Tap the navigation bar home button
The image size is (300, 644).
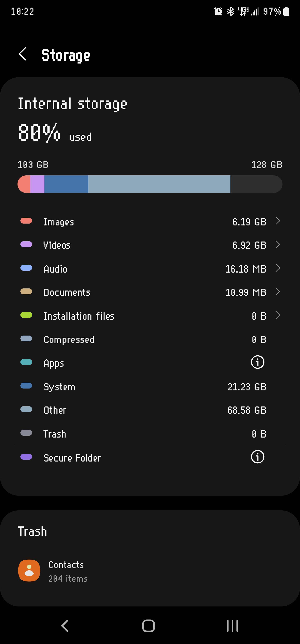(149, 626)
